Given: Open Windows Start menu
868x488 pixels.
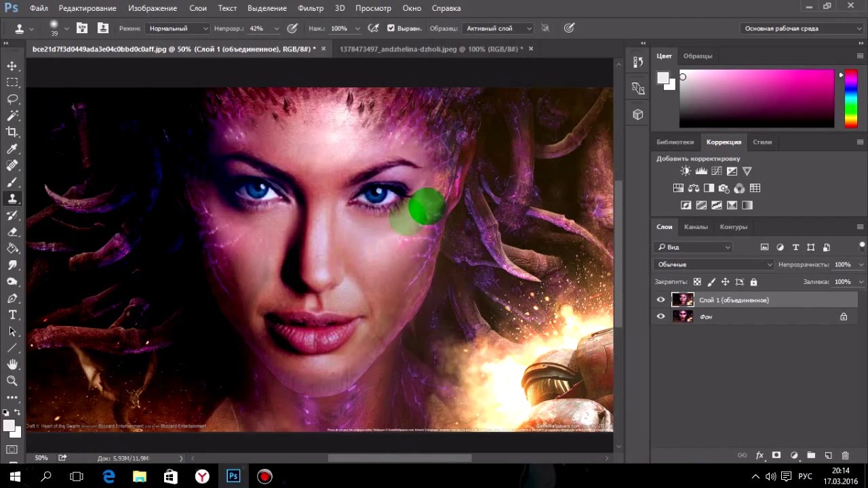Looking at the screenshot, I should click(x=15, y=476).
